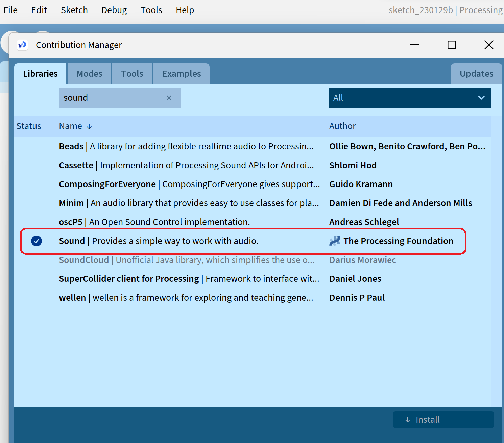Maximize the Contribution Manager window

(452, 45)
